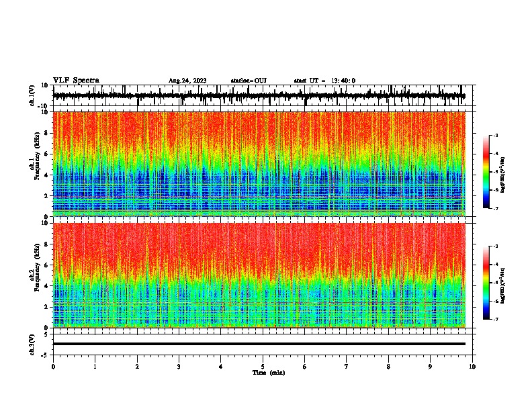Select the date text "Aug.24, 2023"
The width and height of the screenshot is (532, 411).
point(187,81)
